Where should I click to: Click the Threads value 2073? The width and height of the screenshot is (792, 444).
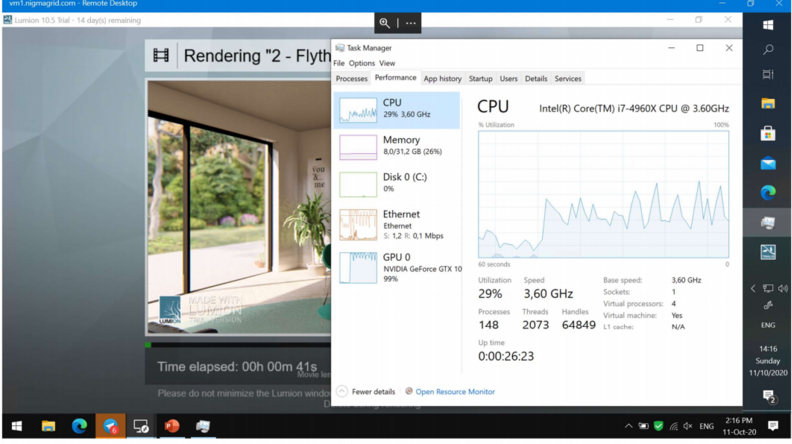[535, 325]
